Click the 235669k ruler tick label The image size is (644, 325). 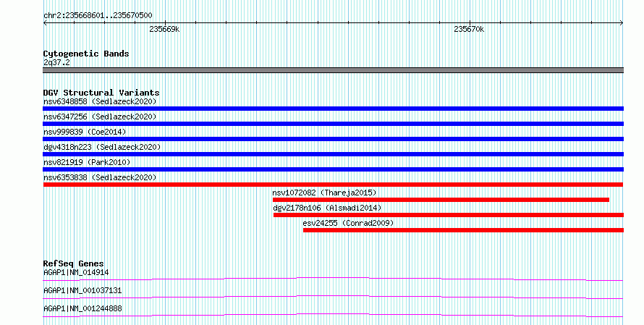tap(164, 30)
